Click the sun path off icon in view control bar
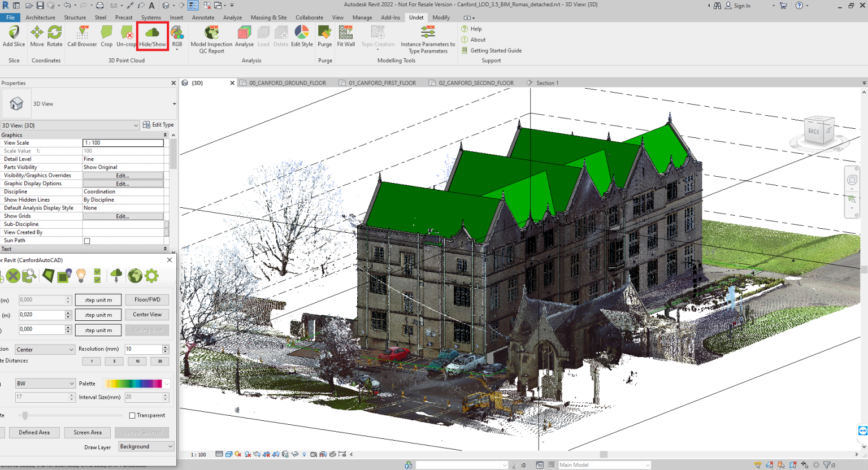The width and height of the screenshot is (868, 470). click(x=238, y=454)
